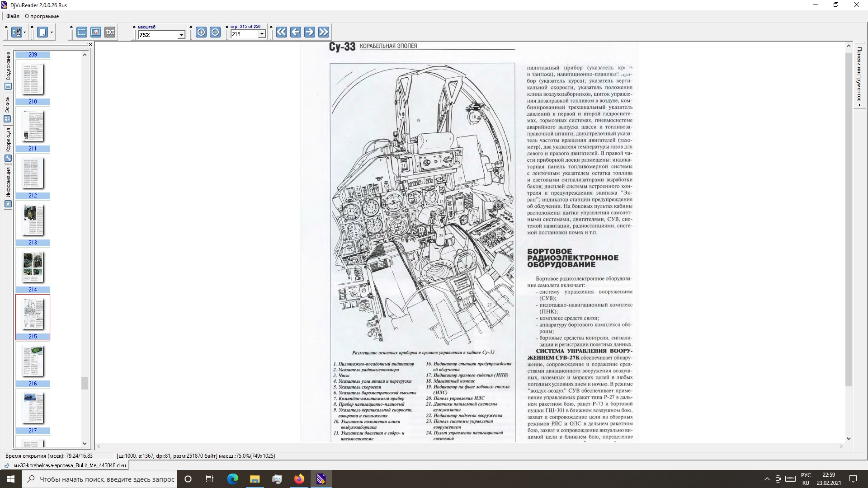Close the масштаб toolbar
The image size is (868, 488).
coord(134,27)
